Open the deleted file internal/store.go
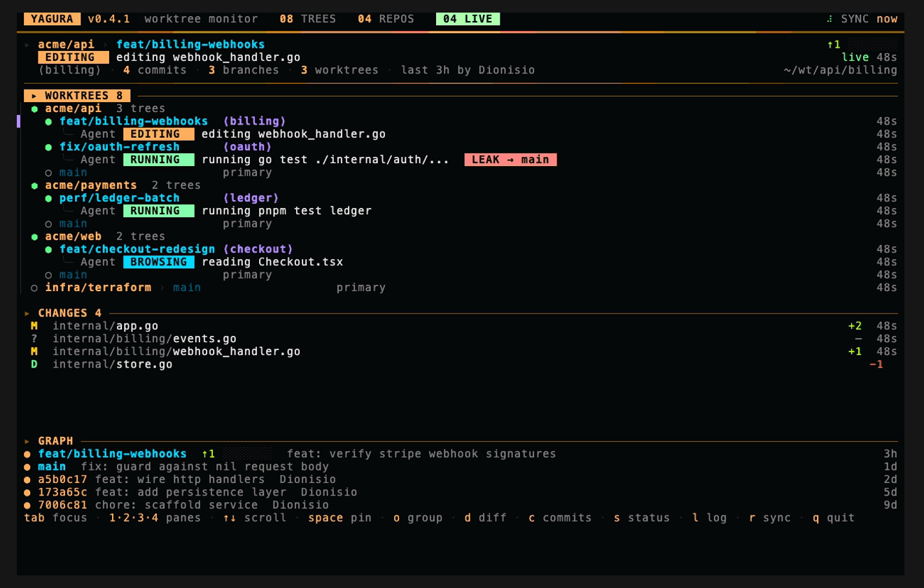 coord(113,365)
